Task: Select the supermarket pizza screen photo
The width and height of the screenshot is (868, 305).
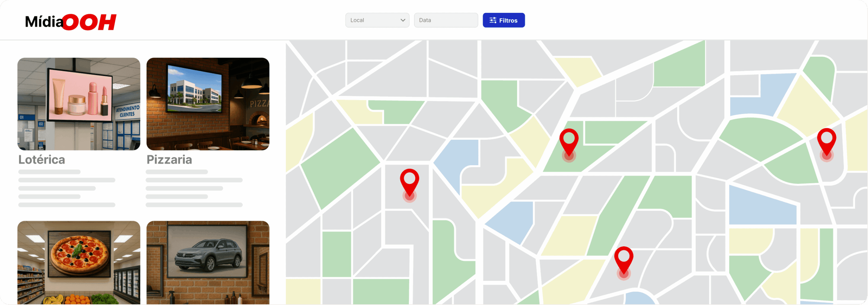Action: [79, 262]
